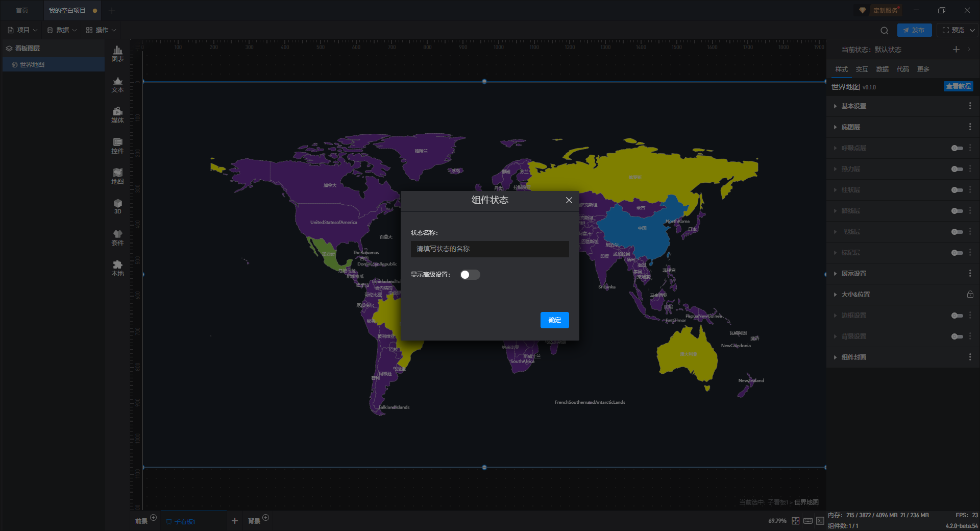Viewport: 980px width, 531px height.
Task: Open more options for 底图层
Action: pyautogui.click(x=970, y=127)
